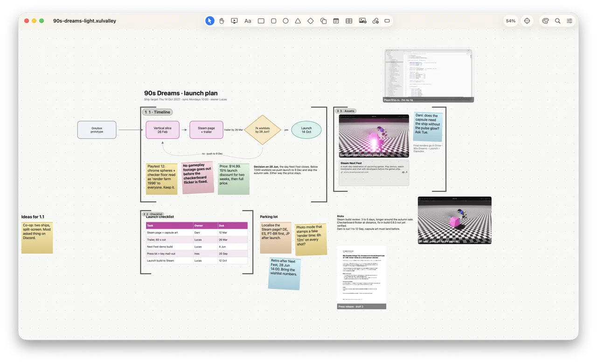The image size is (597, 364).
Task: Click the 'Ines' owner cell
Action: coord(205,254)
